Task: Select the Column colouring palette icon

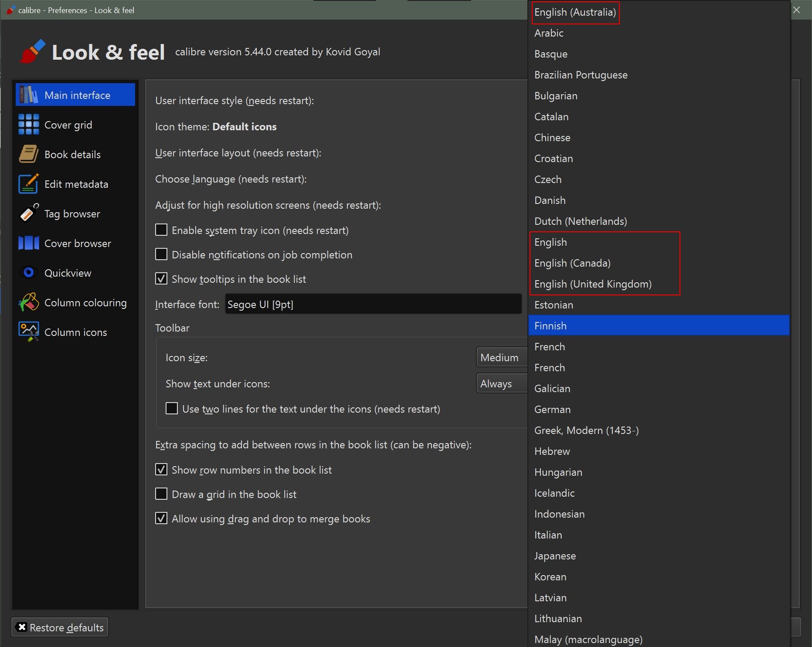Action: tap(29, 302)
